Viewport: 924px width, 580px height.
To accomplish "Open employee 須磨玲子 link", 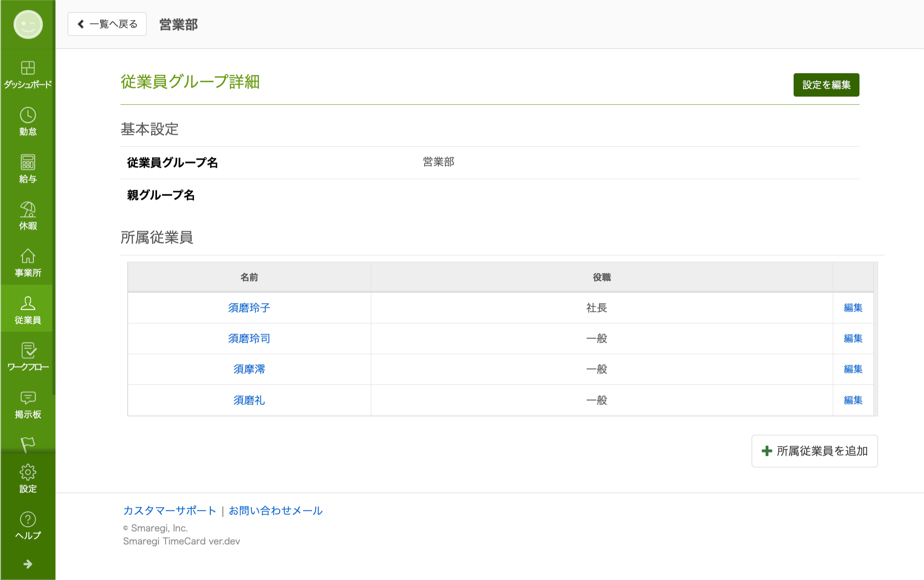I will (249, 308).
